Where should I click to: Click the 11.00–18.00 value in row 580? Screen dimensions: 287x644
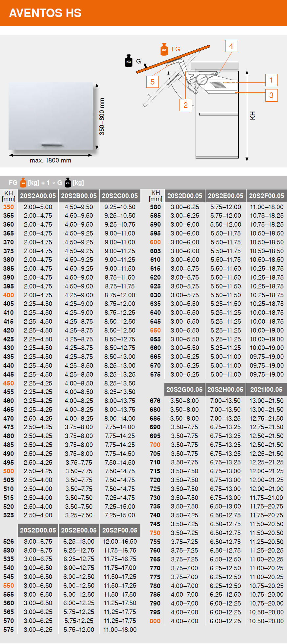(x=267, y=207)
